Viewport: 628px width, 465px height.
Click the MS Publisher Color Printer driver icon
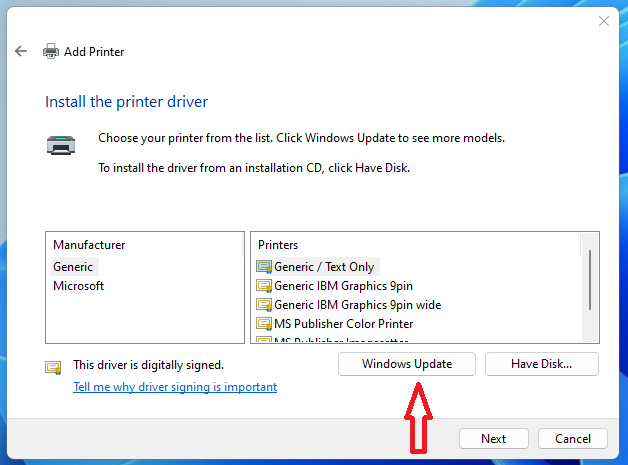click(x=264, y=324)
